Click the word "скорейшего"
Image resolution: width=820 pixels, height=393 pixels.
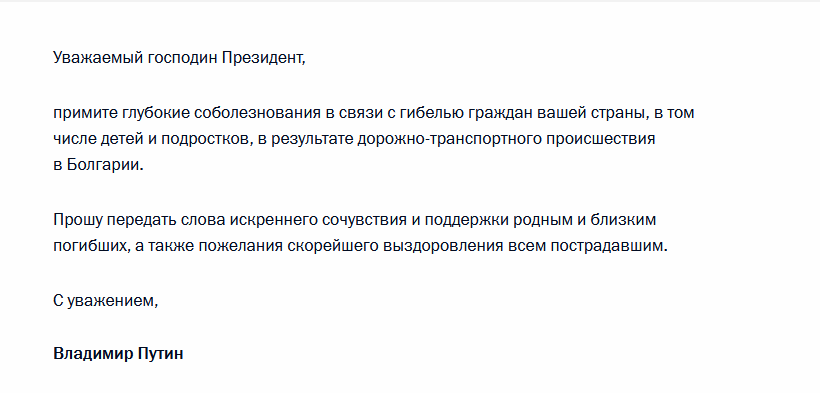(x=334, y=246)
